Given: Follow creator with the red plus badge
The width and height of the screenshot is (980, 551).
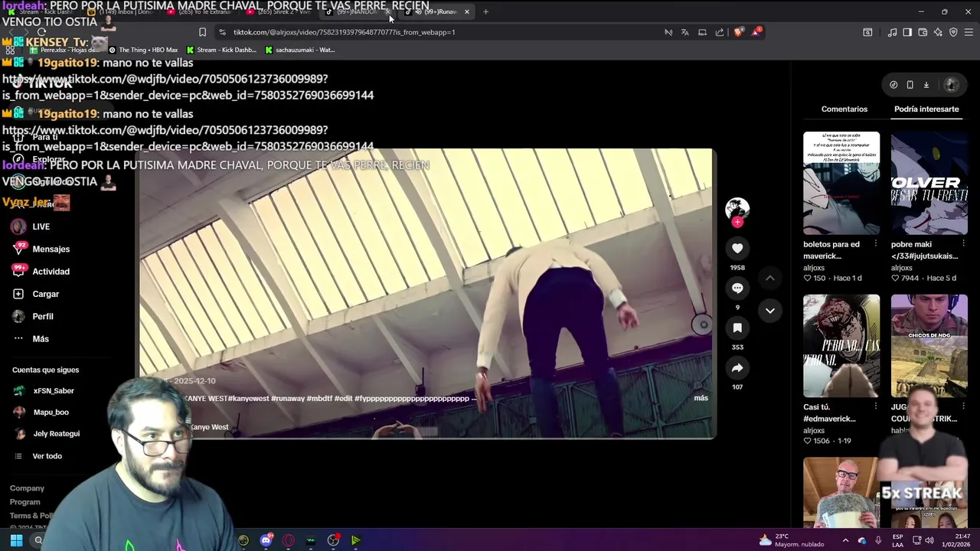Looking at the screenshot, I should tap(737, 222).
